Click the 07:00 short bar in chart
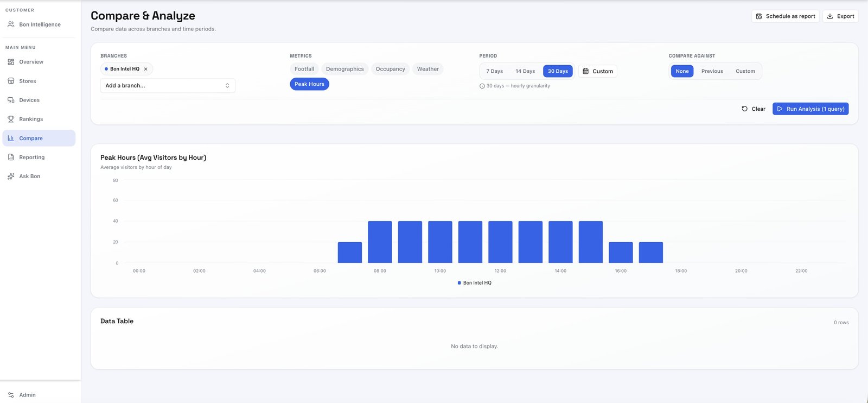Image resolution: width=868 pixels, height=403 pixels. (350, 253)
